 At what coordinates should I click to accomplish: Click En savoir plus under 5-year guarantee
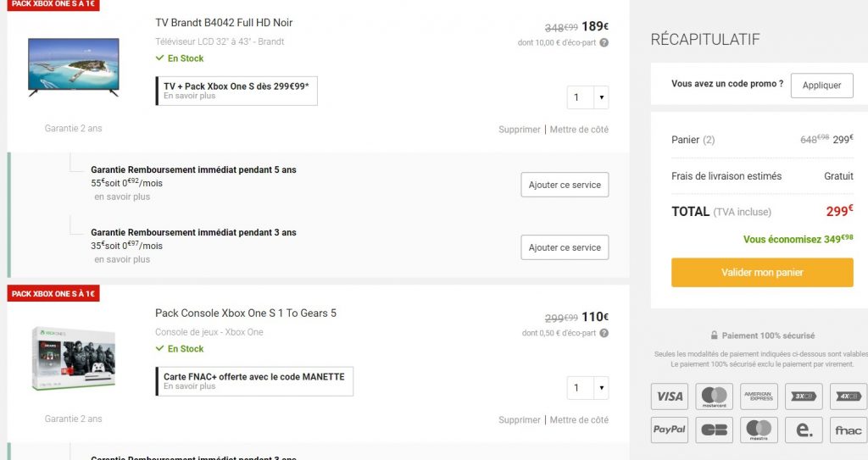pyautogui.click(x=122, y=197)
